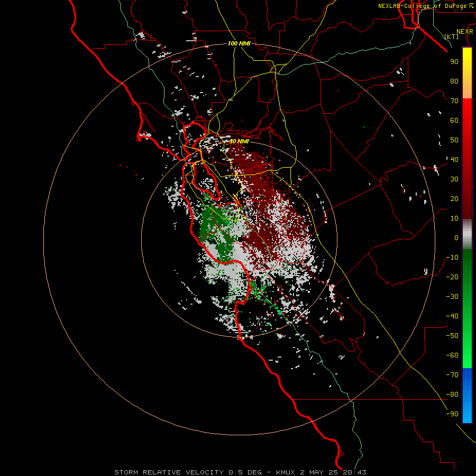
Task: Click the 0 value on the velocity scale
Action: point(456,237)
